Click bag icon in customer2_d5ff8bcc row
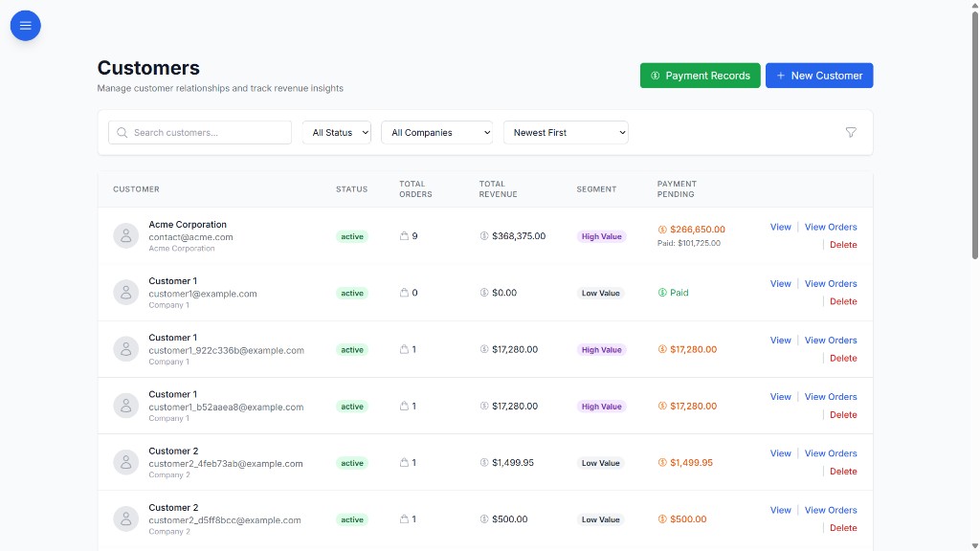The height and width of the screenshot is (551, 980). click(x=404, y=519)
